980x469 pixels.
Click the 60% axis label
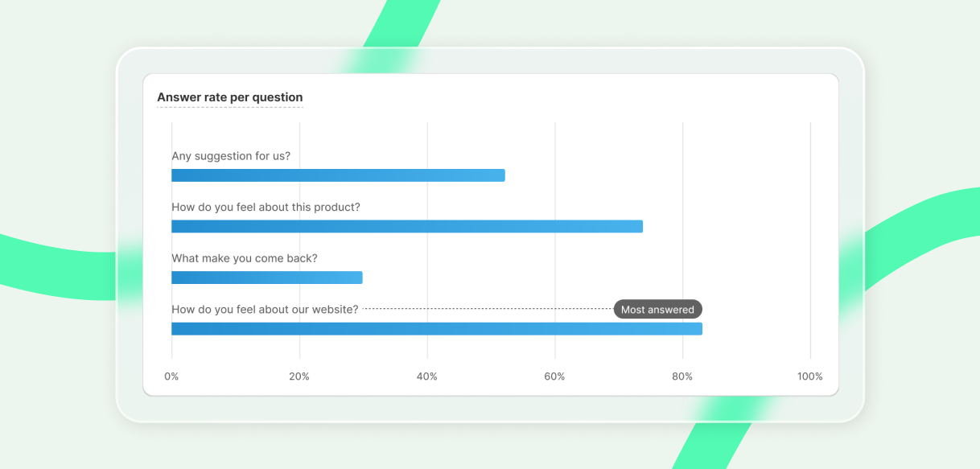554,376
